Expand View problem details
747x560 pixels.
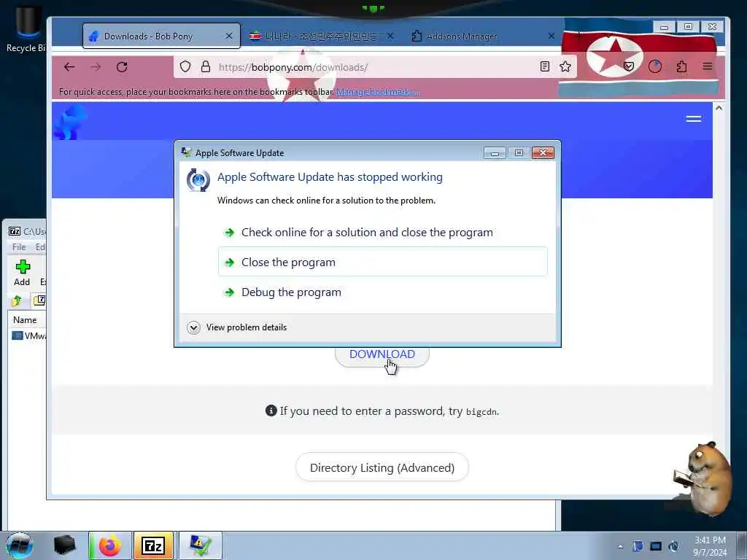237,327
